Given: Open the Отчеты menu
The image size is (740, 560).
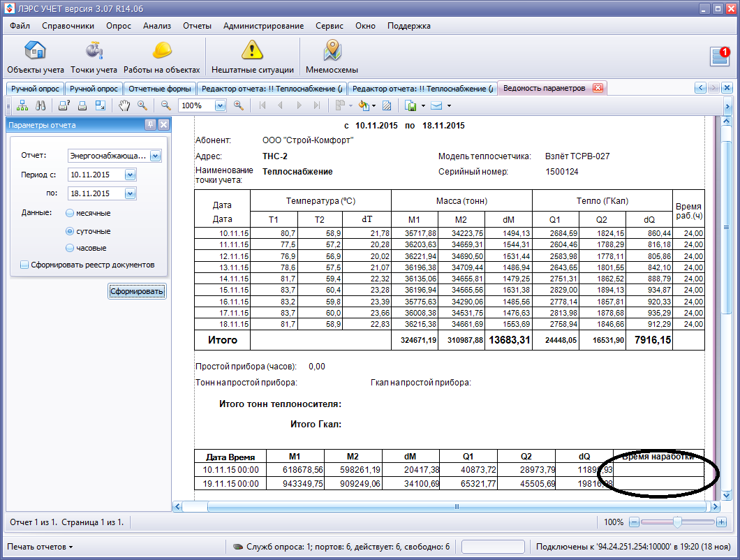Looking at the screenshot, I should point(198,26).
